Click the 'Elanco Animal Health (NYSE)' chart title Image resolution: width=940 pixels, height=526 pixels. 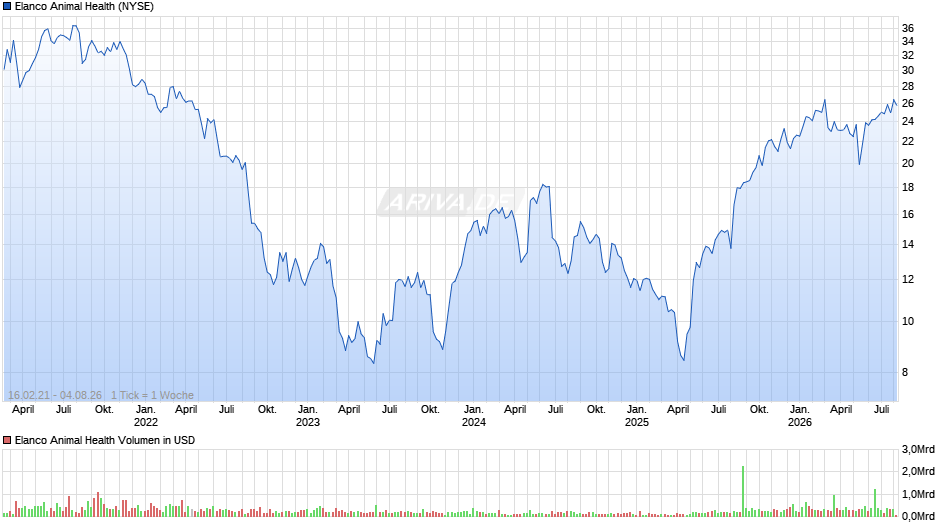point(84,7)
